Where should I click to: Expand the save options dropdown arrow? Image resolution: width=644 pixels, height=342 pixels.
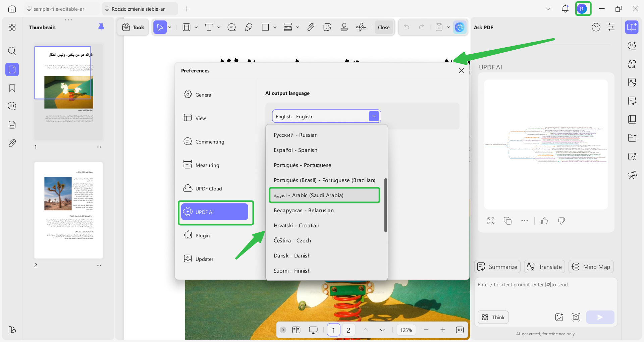pyautogui.click(x=448, y=27)
